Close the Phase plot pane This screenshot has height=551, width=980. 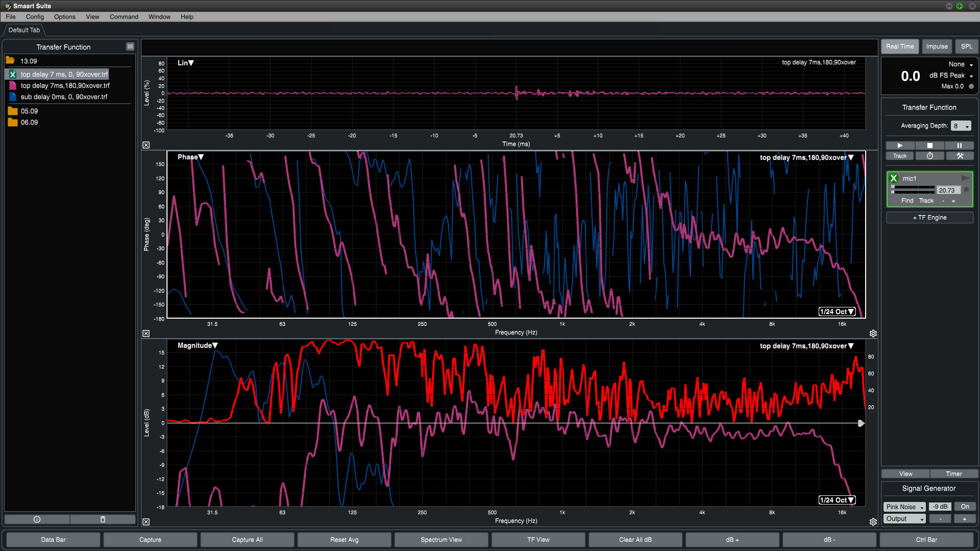146,333
